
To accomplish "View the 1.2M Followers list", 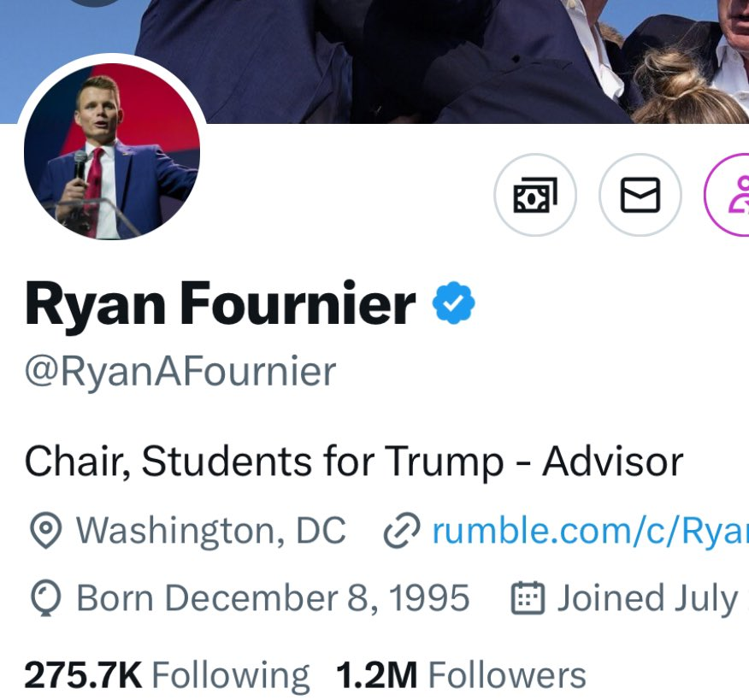I will 461,674.
